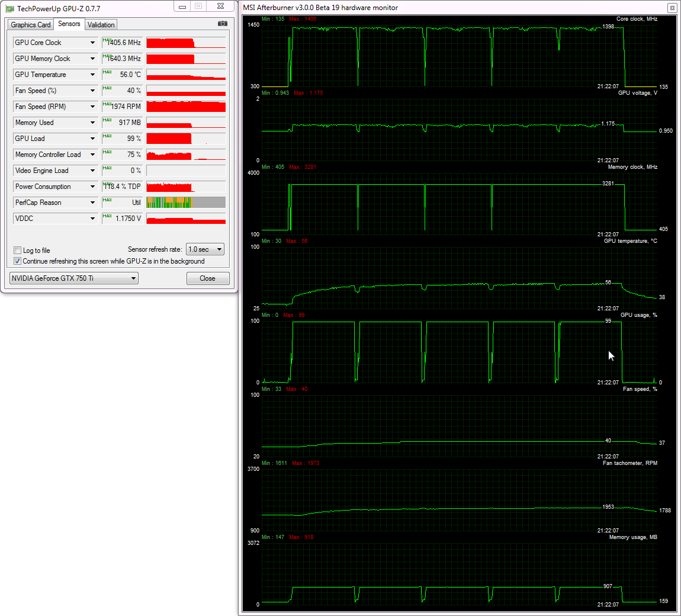Viewport: 681px width, 616px height.
Task: Click the Memory Controller Load red history graph
Action: click(186, 155)
